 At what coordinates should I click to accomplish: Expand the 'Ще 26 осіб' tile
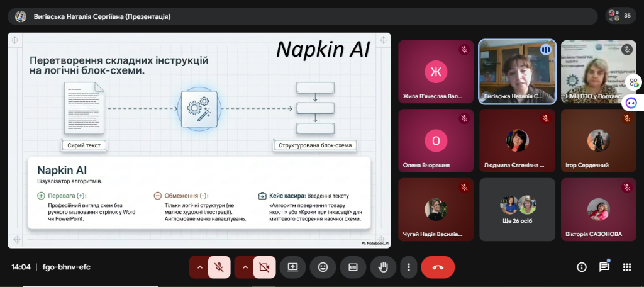point(517,210)
